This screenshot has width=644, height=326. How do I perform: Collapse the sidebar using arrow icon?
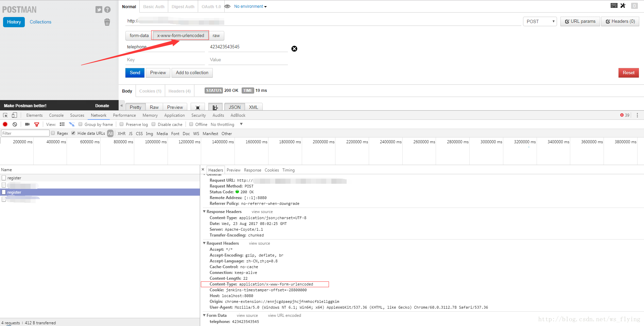click(x=121, y=105)
